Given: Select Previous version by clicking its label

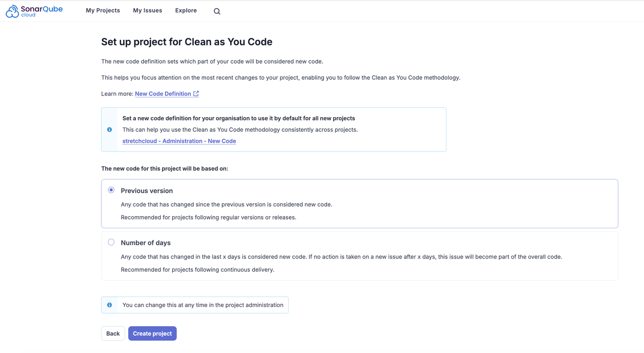Looking at the screenshot, I should pyautogui.click(x=146, y=191).
